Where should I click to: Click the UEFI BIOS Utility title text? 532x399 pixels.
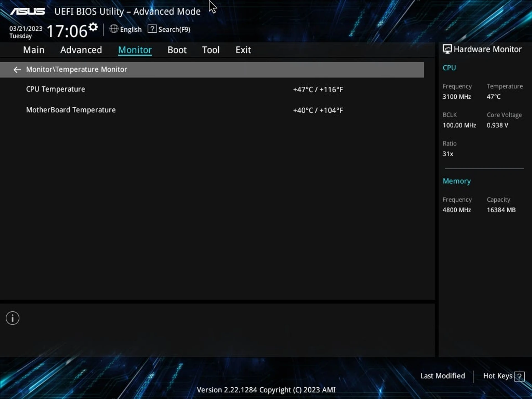point(127,11)
